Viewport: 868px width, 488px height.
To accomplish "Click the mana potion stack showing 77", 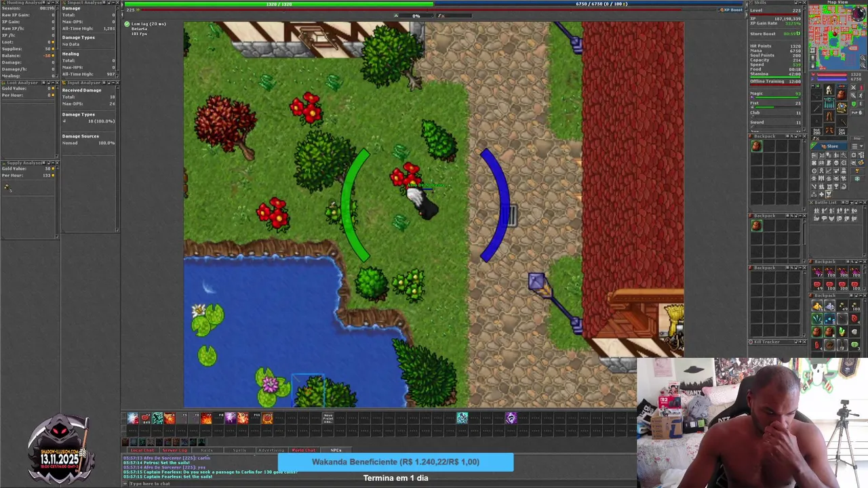I will [x=817, y=271].
